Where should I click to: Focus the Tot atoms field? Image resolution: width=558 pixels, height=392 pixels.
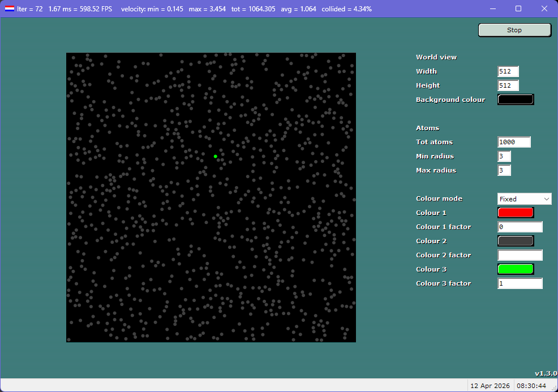pyautogui.click(x=514, y=142)
